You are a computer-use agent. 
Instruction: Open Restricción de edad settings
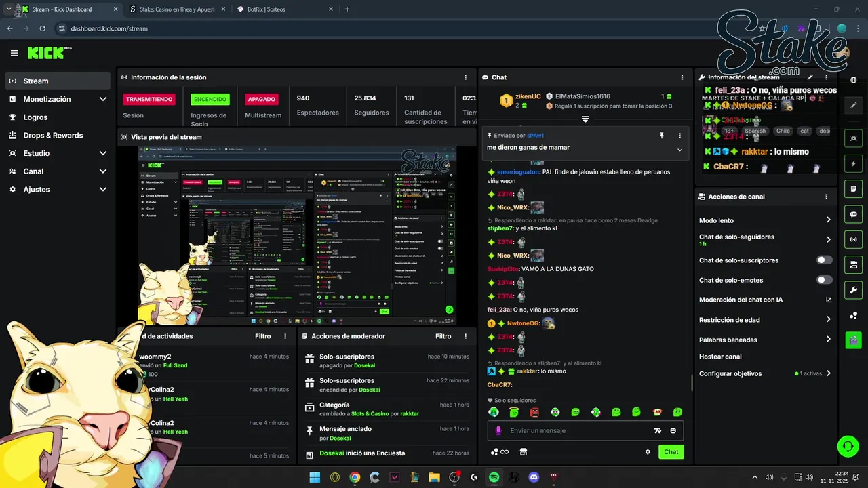coord(765,320)
